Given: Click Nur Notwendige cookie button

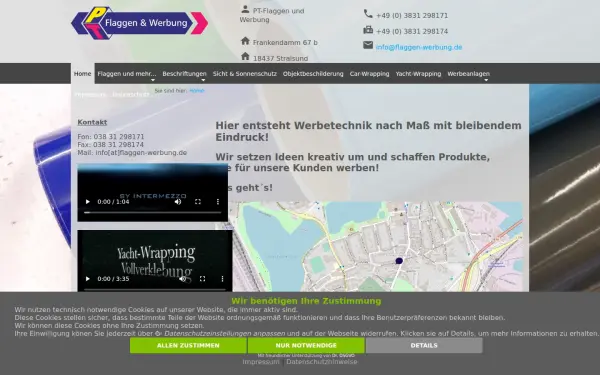Looking at the screenshot, I should 306,346.
